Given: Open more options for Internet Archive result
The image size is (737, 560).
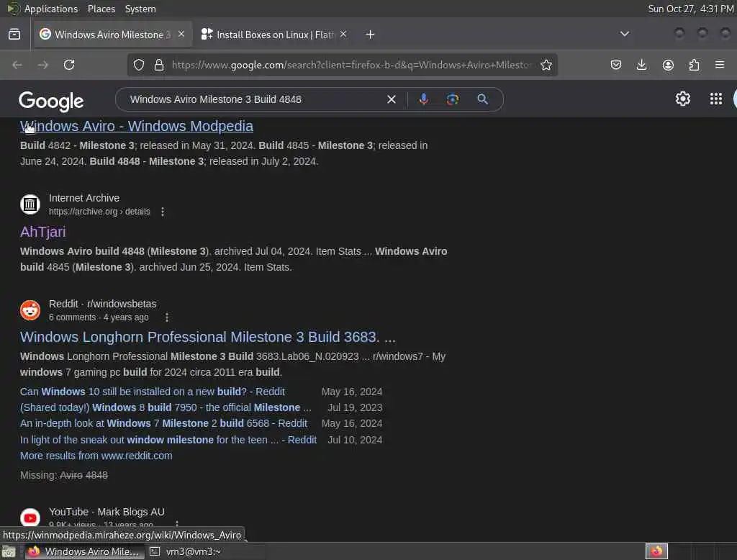Looking at the screenshot, I should coord(163,212).
